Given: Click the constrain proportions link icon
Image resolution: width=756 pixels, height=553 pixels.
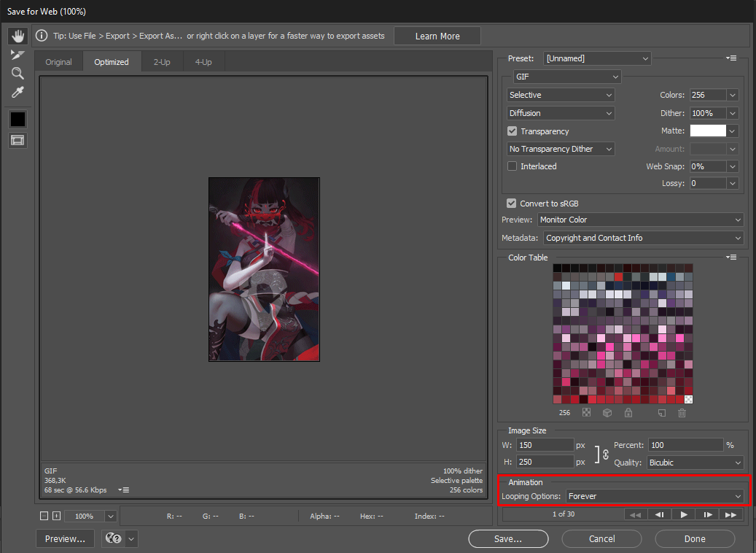Looking at the screenshot, I should click(606, 454).
